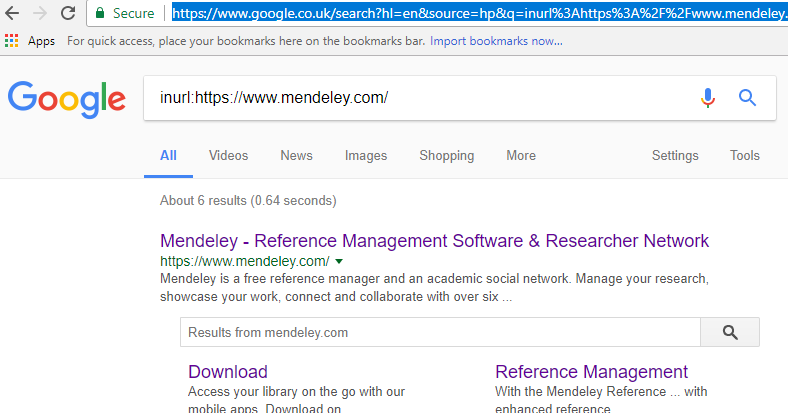Open the Mendeley Reference Management Software result

click(x=434, y=241)
